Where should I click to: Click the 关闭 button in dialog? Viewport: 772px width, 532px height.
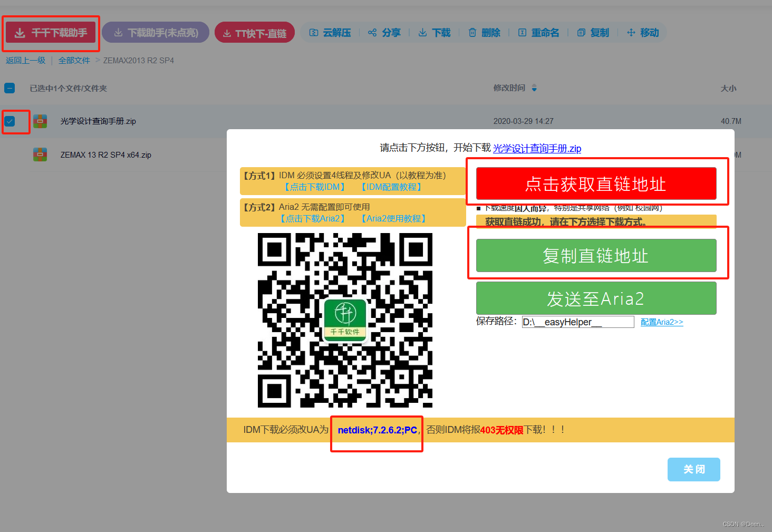click(693, 469)
